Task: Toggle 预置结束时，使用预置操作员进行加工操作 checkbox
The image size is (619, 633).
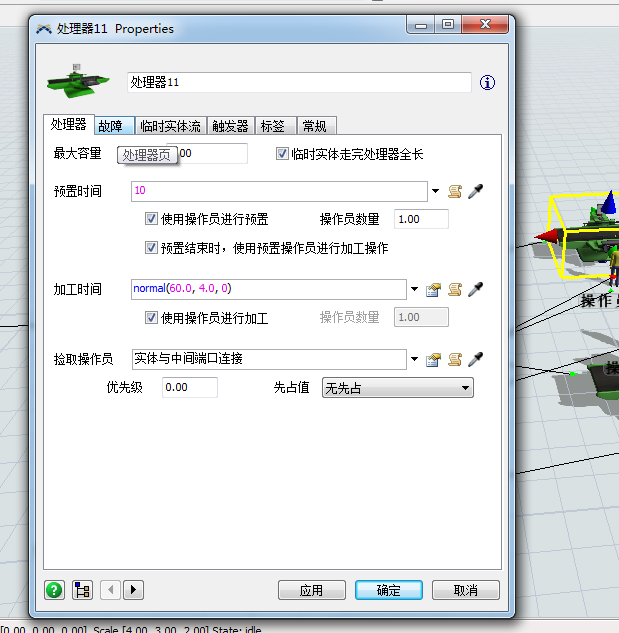Action: (151, 247)
